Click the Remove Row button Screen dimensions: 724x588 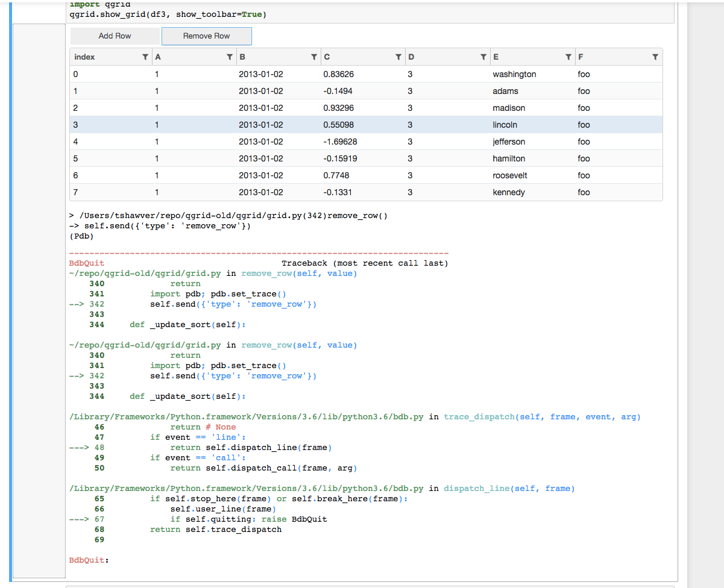pos(207,36)
